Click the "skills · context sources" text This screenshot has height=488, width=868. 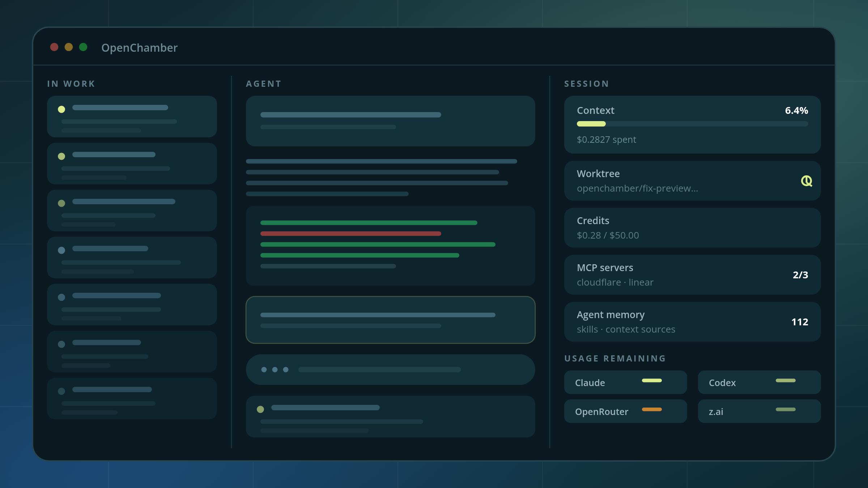626,329
